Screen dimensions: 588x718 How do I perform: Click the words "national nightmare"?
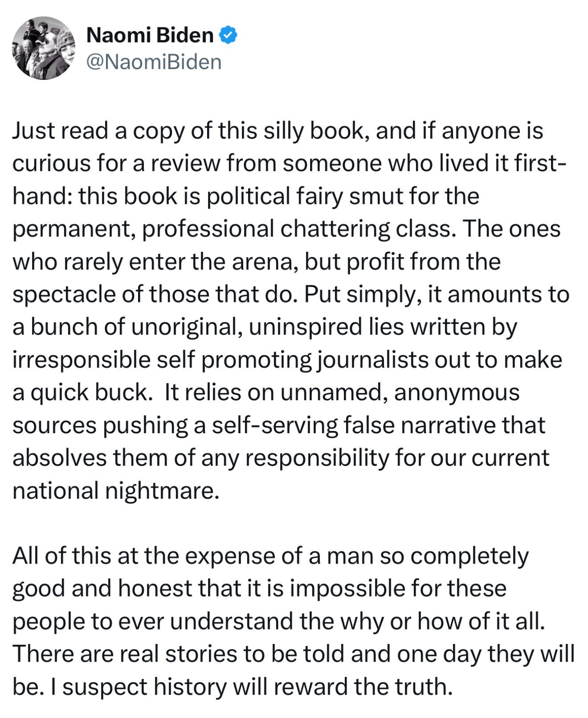(x=116, y=491)
